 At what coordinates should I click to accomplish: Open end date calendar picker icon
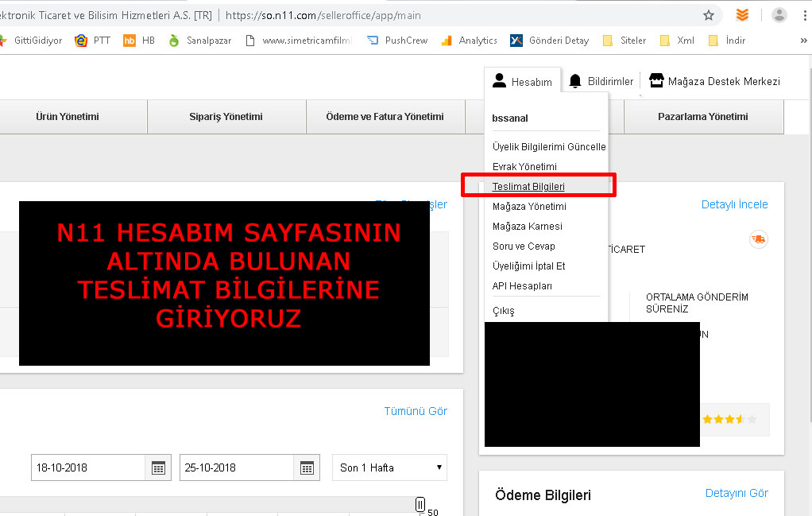[307, 468]
